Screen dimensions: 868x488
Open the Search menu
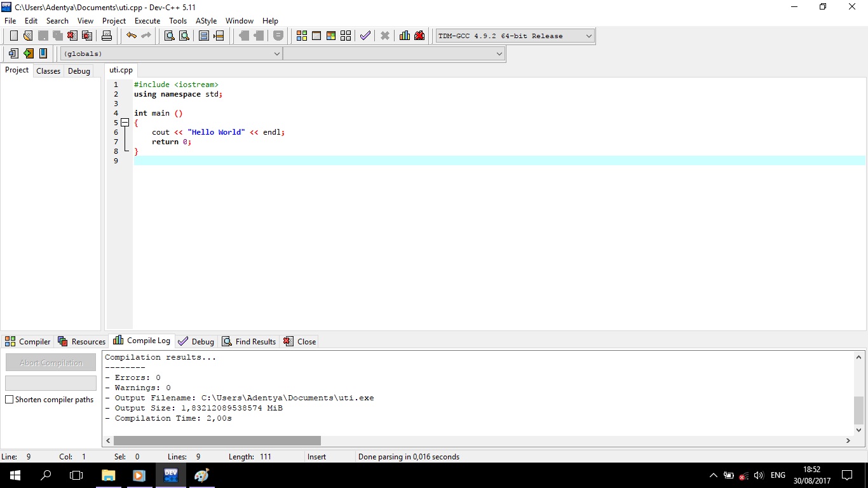[x=57, y=21]
